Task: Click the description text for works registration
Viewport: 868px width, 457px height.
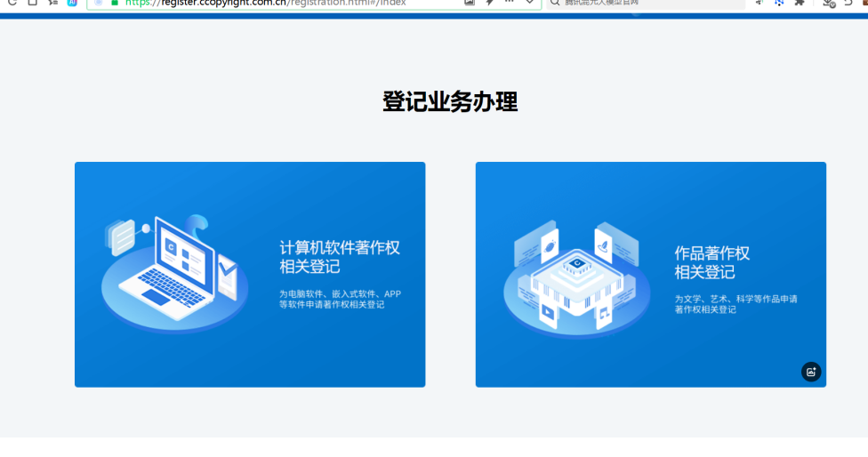Action: pos(735,304)
